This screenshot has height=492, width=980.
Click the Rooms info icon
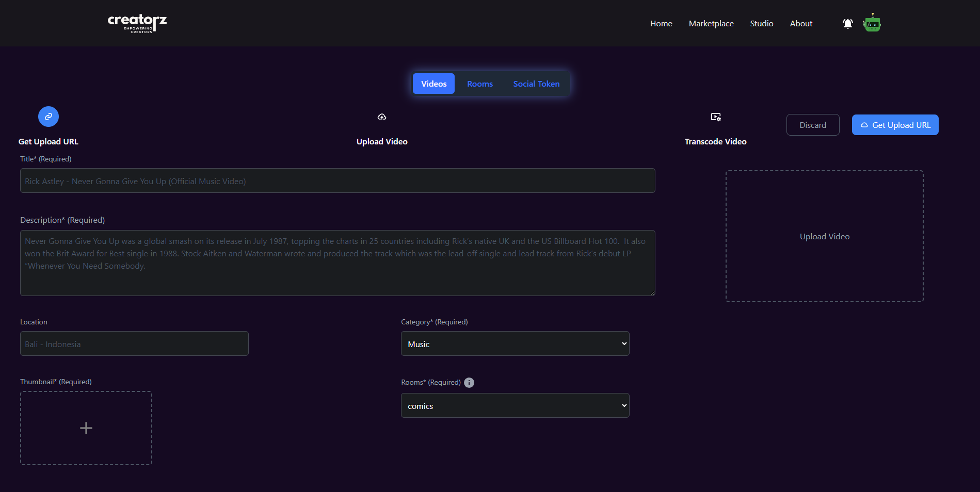coord(469,383)
